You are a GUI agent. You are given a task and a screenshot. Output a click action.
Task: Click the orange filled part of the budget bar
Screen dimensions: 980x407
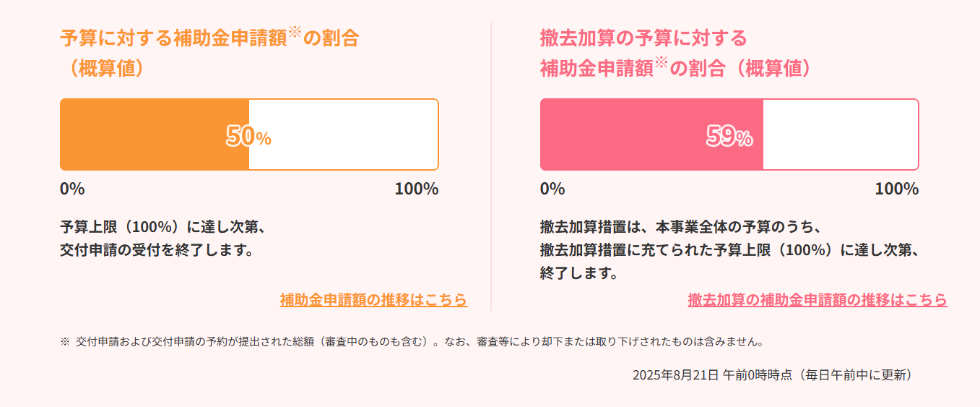[x=144, y=134]
